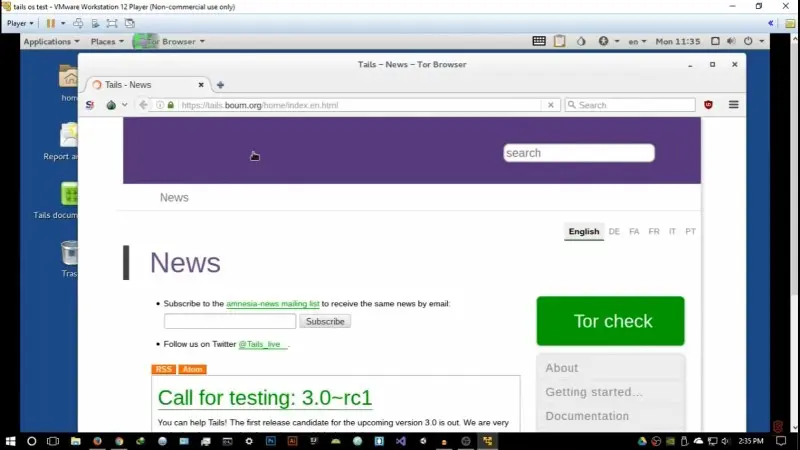Image resolution: width=800 pixels, height=450 pixels.
Task: Enter VMware full screen mode icon
Action: click(112, 23)
